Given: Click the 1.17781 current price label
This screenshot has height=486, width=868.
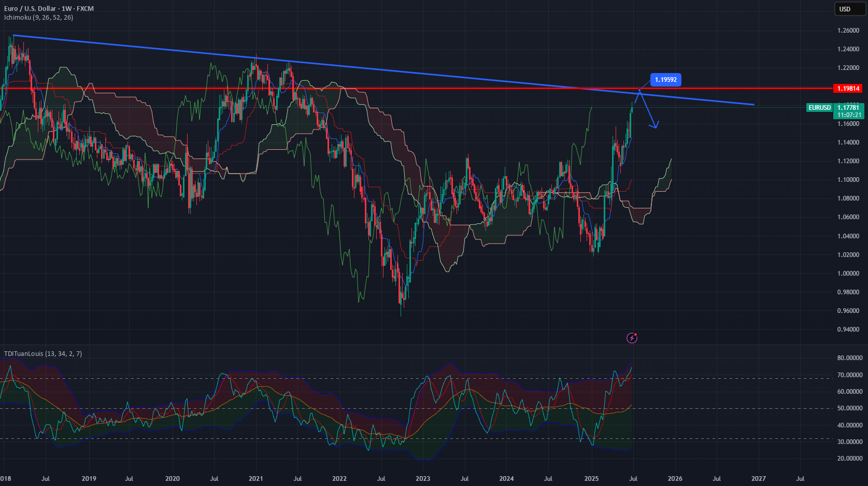Looking at the screenshot, I should (849, 108).
